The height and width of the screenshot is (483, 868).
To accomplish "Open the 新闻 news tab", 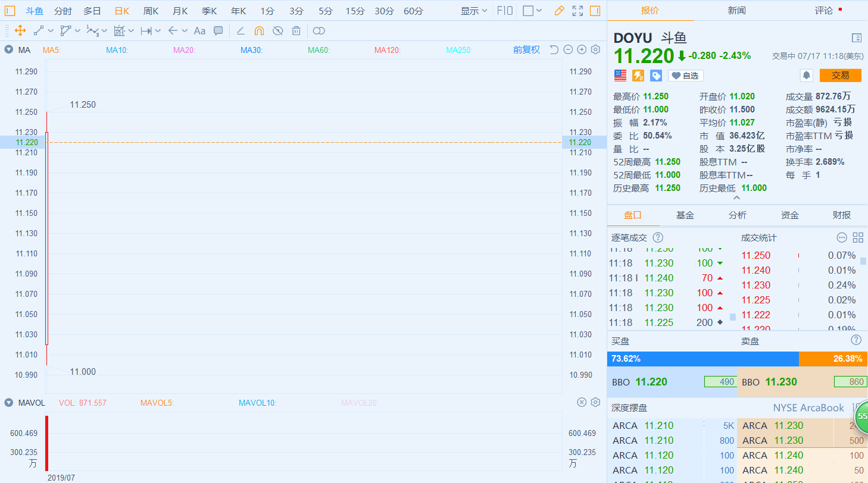I will point(736,11).
